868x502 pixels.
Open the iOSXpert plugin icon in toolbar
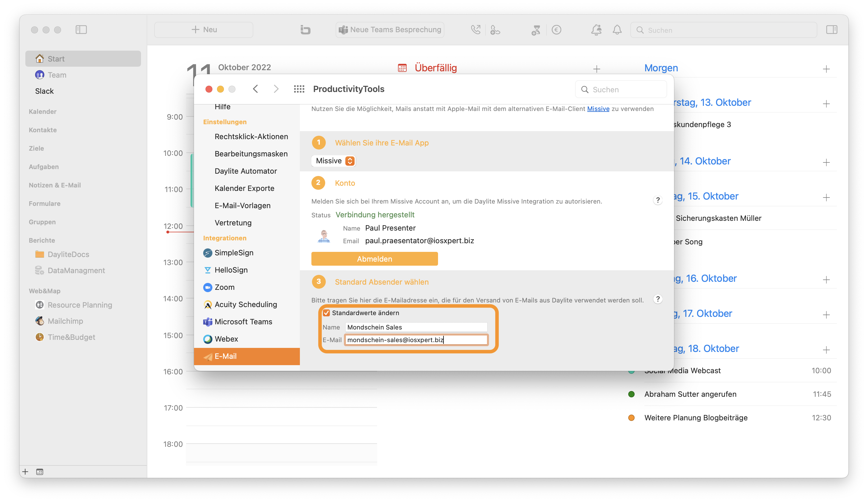pyautogui.click(x=305, y=30)
